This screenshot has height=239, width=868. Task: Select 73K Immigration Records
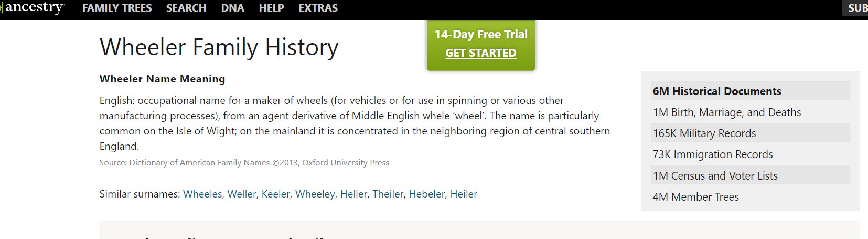click(751, 154)
